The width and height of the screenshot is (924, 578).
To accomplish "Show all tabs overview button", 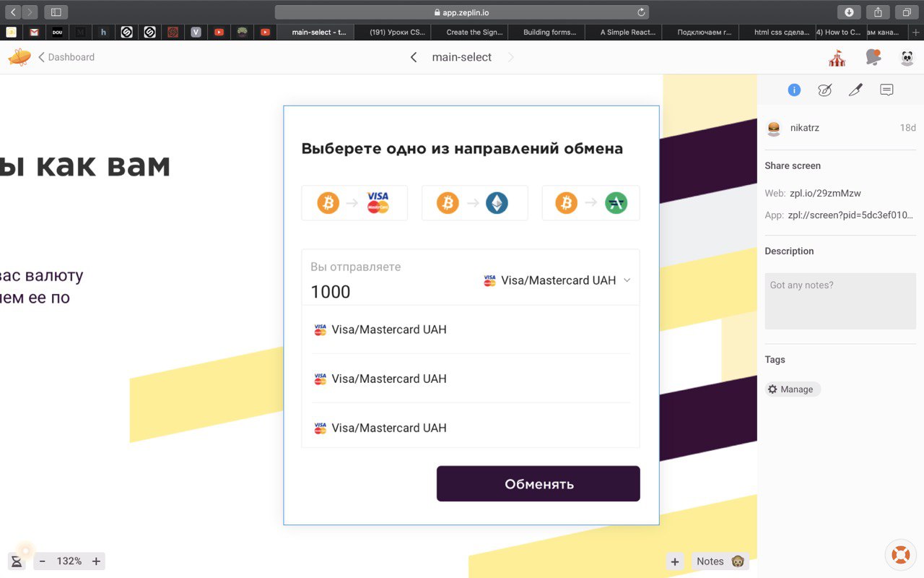I will point(907,12).
